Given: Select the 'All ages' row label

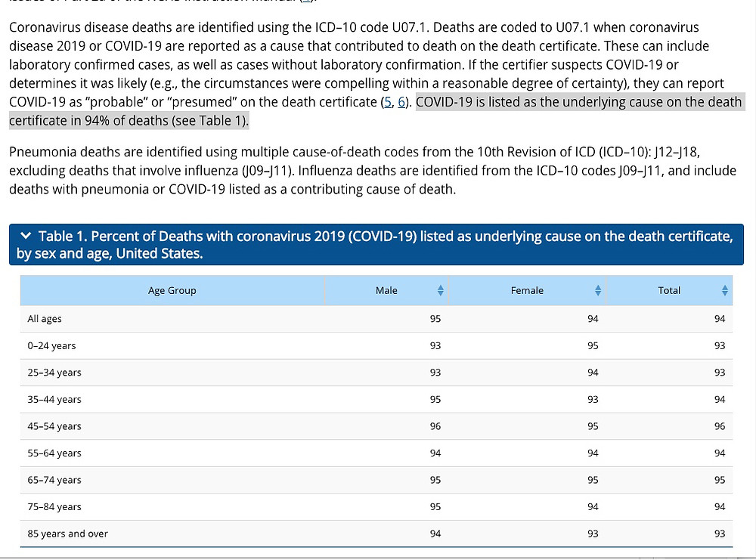Looking at the screenshot, I should click(x=45, y=319).
